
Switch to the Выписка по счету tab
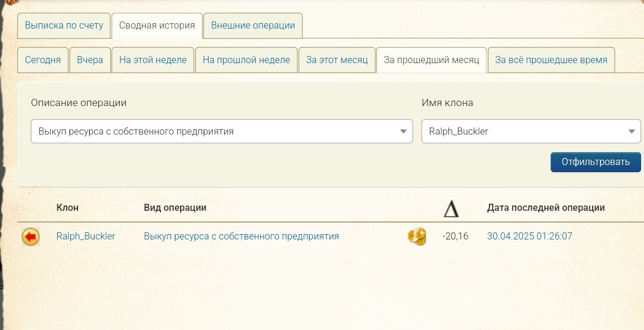pyautogui.click(x=64, y=26)
